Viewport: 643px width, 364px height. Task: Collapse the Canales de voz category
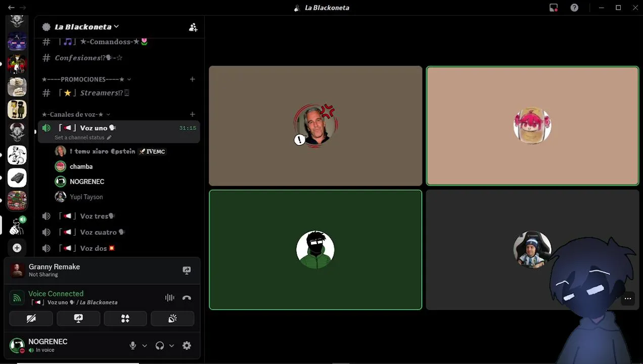[76, 115]
